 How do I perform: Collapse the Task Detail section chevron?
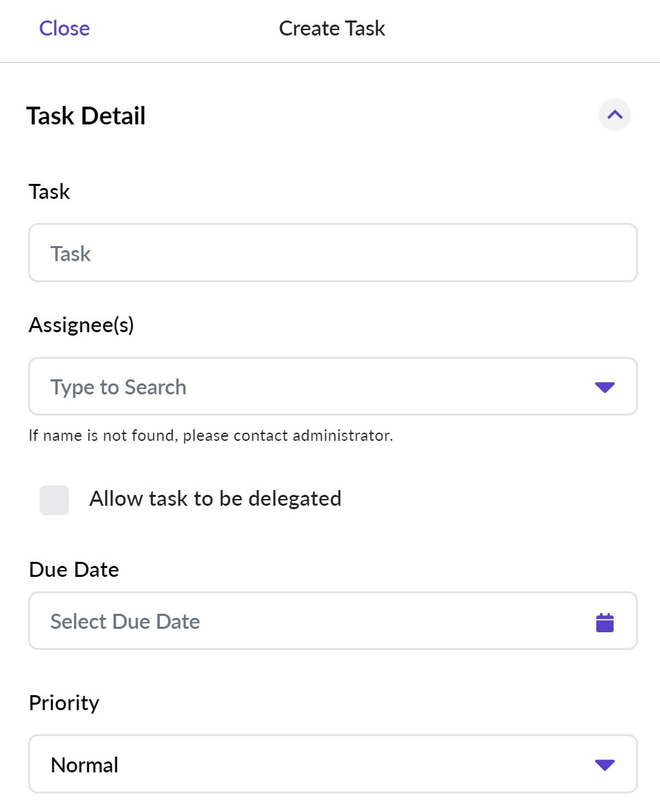[615, 115]
